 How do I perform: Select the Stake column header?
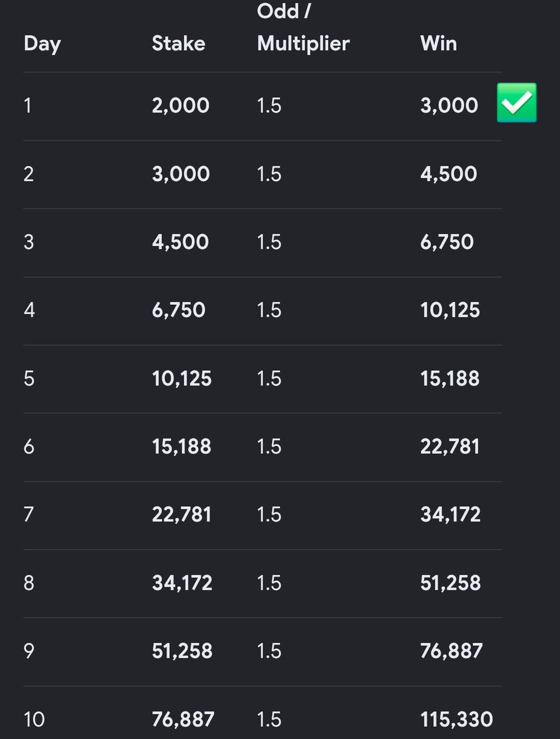[x=178, y=44]
